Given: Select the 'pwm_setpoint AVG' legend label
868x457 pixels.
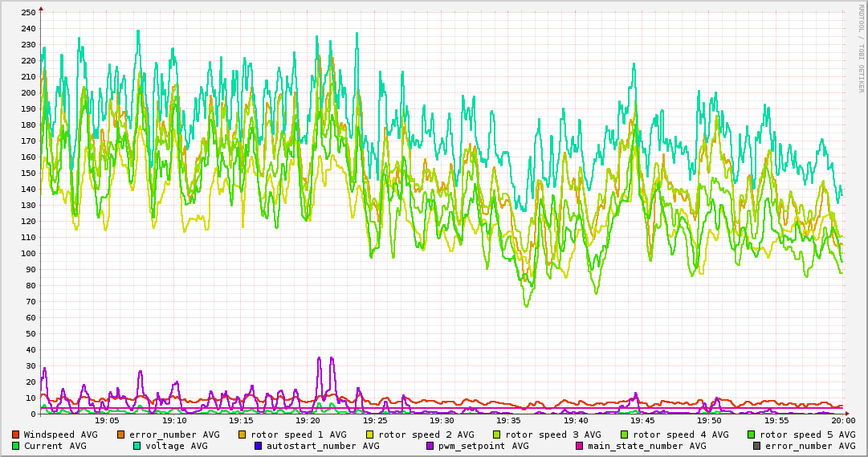Looking at the screenshot, I should 484,447.
